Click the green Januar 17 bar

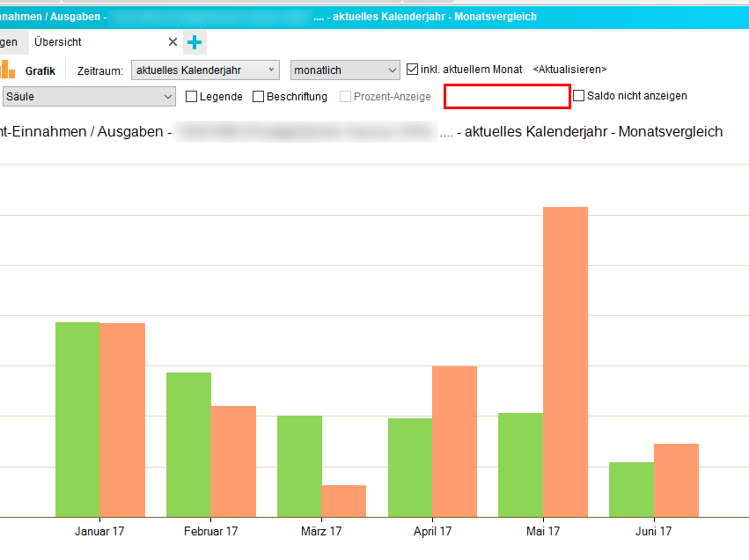coord(77,419)
